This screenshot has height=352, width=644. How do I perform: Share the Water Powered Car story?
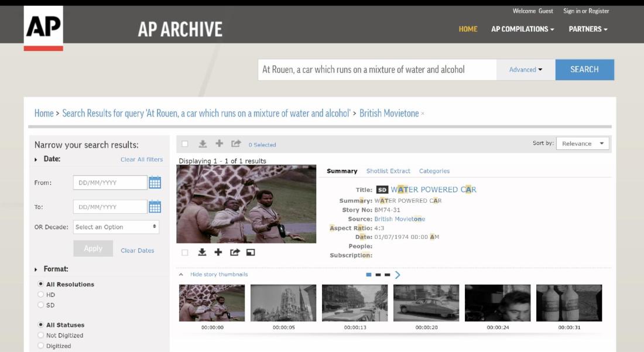235,252
